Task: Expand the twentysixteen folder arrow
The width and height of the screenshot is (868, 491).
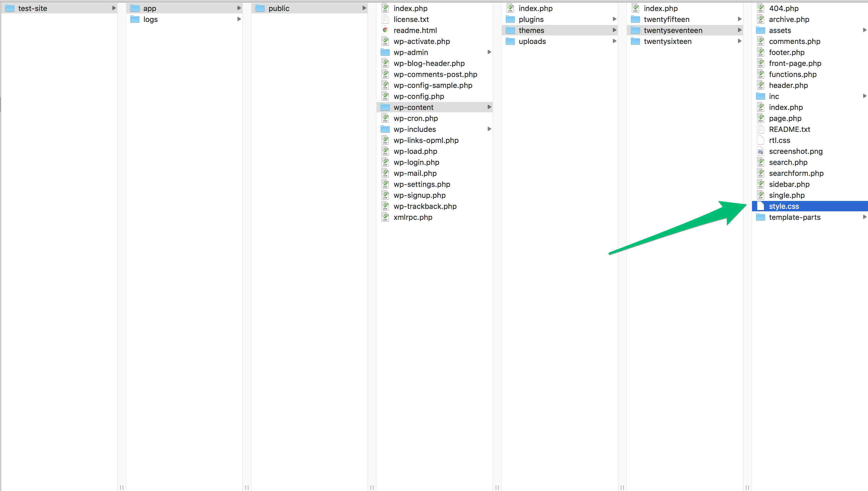Action: point(739,42)
